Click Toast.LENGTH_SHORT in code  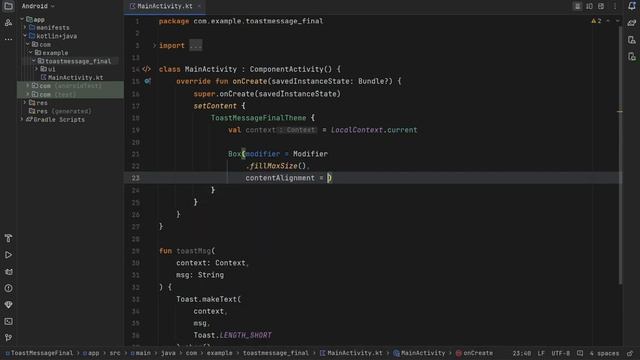coord(232,335)
